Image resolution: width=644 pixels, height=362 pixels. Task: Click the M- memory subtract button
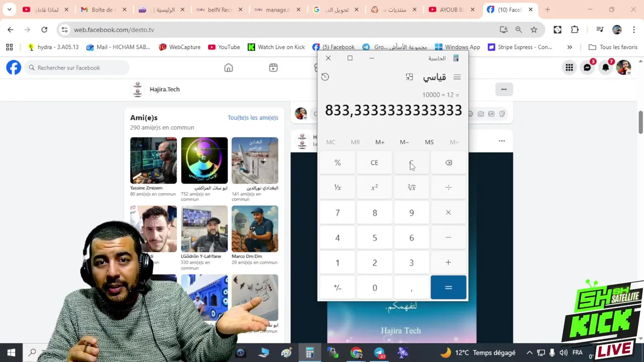pos(405,142)
